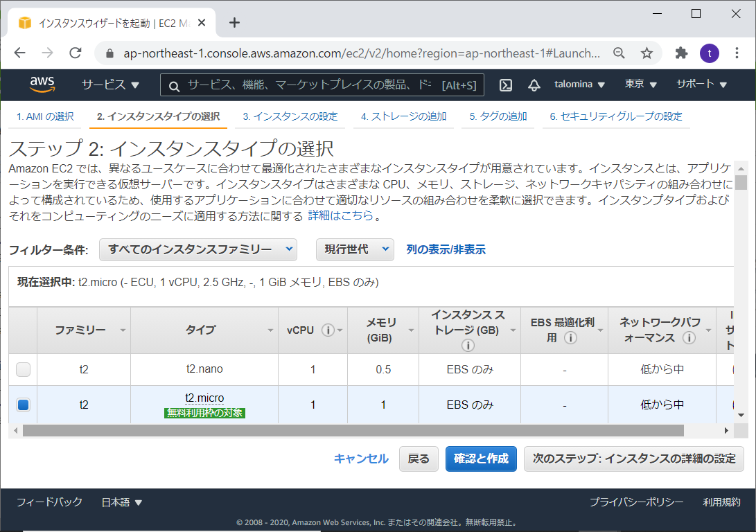
Task: Go to step 4 add storage tab
Action: [x=403, y=116]
